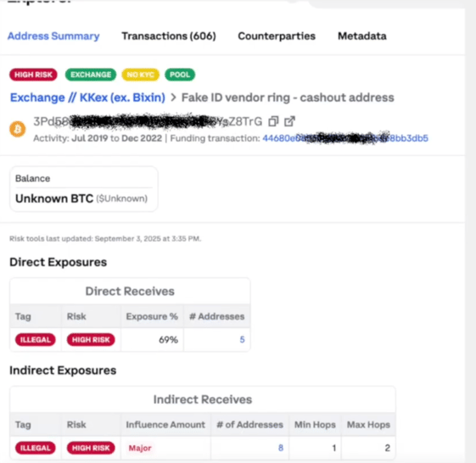Click Influence Amount column header
This screenshot has height=463, width=476.
tap(165, 425)
